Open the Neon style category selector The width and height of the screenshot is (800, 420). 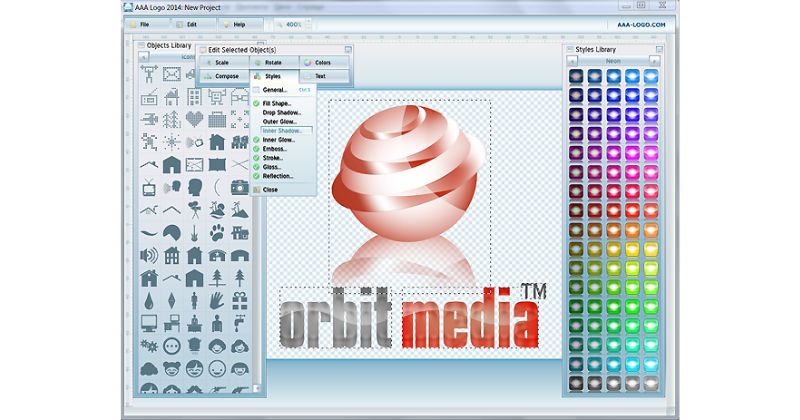tap(613, 61)
